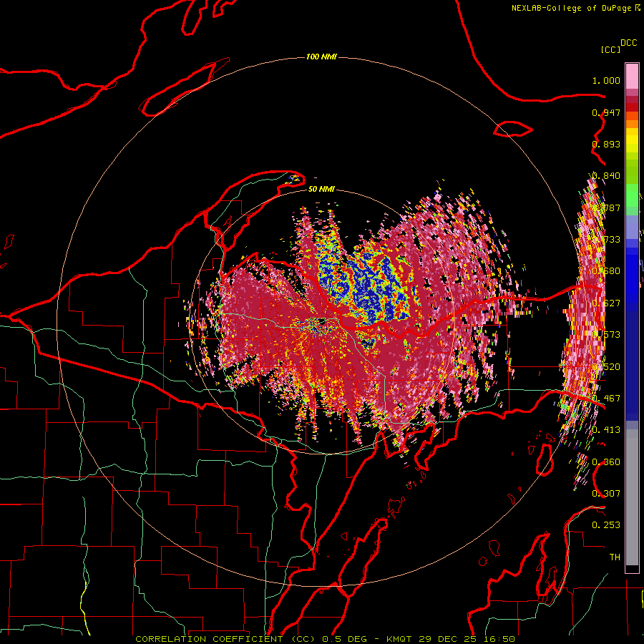Viewport: 644px width, 644px height.
Task: Click the TH threshold label on the scale
Action: tap(615, 557)
